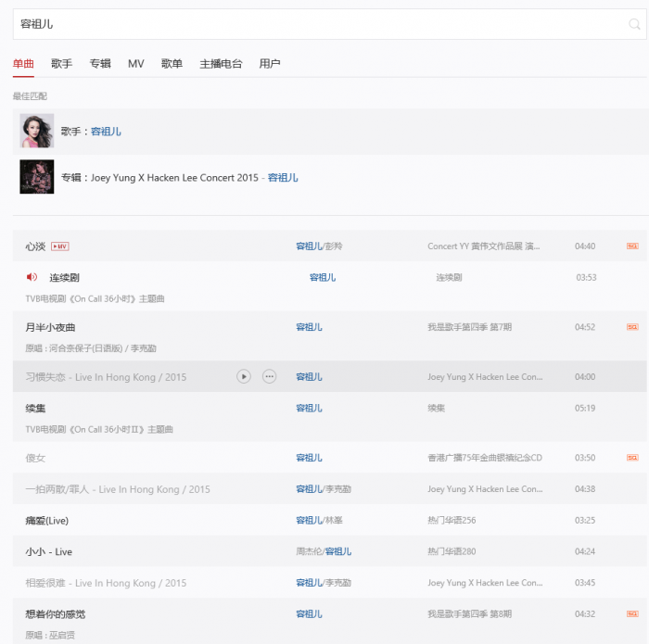Click the SQ badge on 心淡 row

[632, 246]
